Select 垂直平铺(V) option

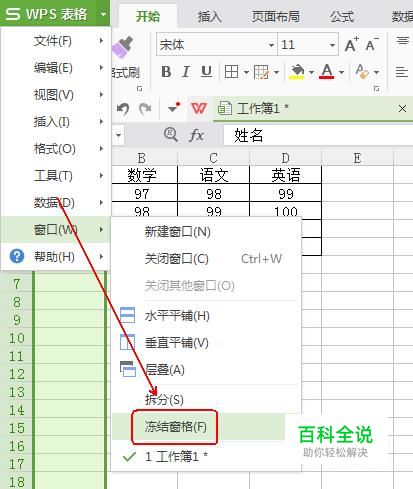click(207, 342)
